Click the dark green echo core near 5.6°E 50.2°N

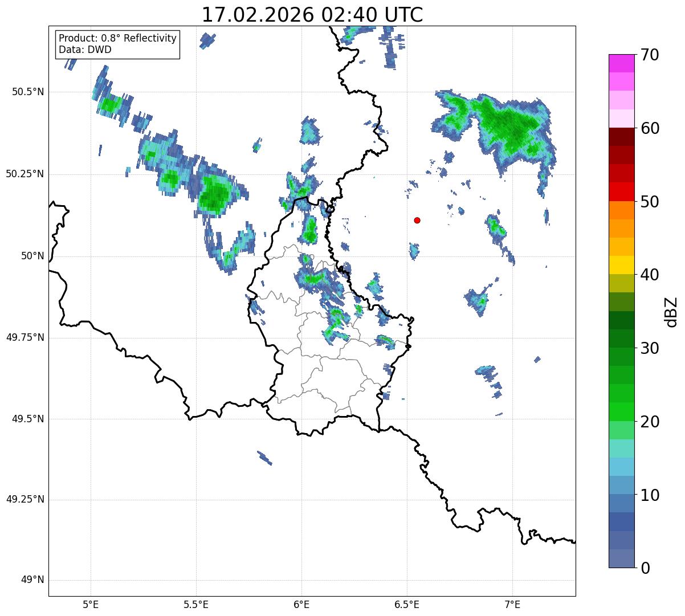point(215,193)
